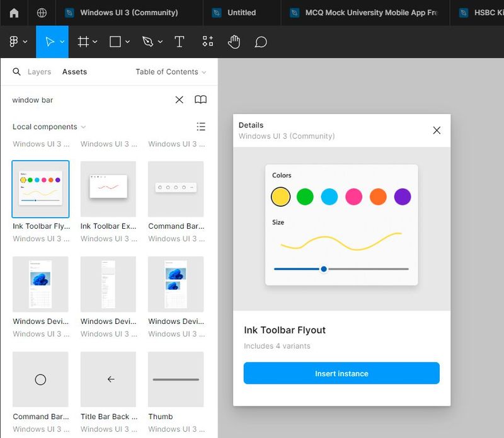This screenshot has width=504, height=438.
Task: Select the yellow color swatch in preview
Action: coord(280,197)
